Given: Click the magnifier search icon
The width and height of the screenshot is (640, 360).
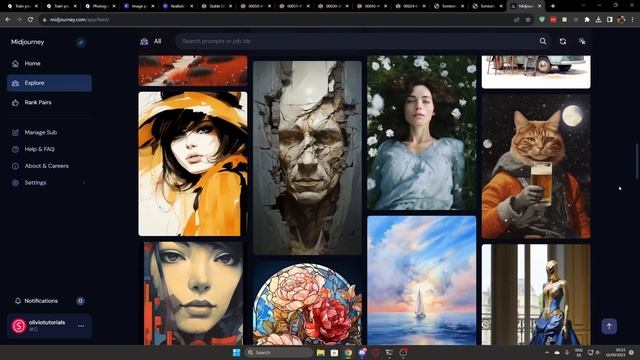Looking at the screenshot, I should click(543, 41).
